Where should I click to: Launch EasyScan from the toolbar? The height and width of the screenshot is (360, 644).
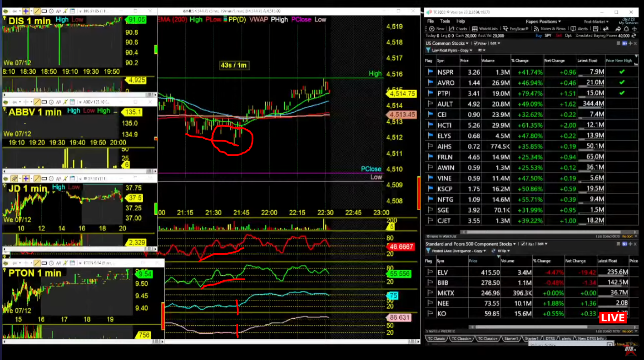pos(515,28)
